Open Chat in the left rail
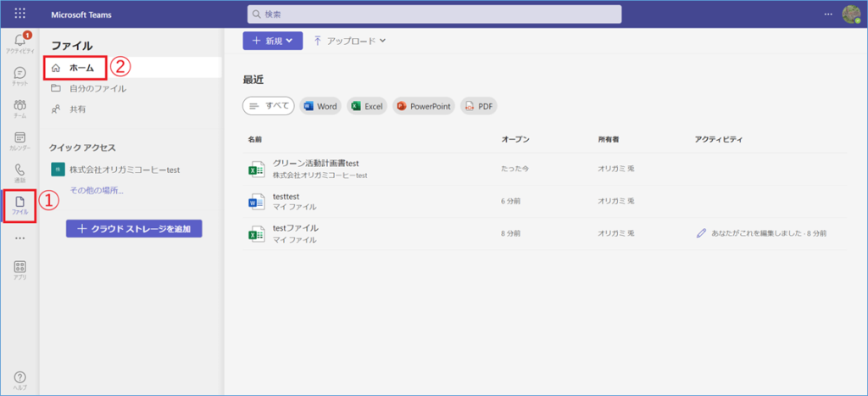Viewport: 868px width, 396px height. coord(19,76)
